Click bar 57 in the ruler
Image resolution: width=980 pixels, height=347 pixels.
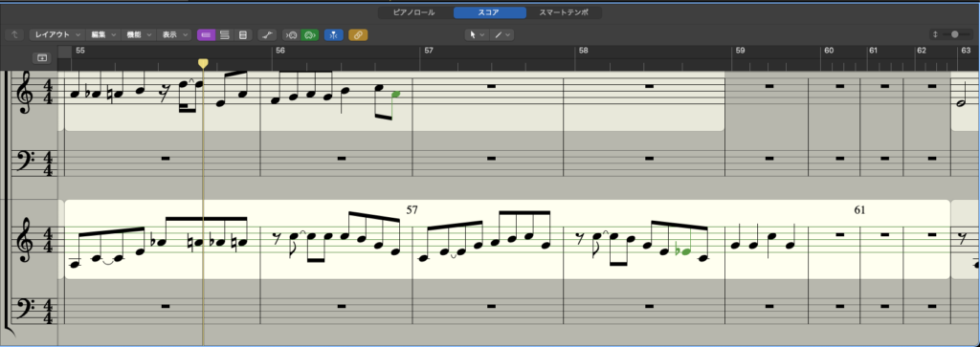pos(428,51)
